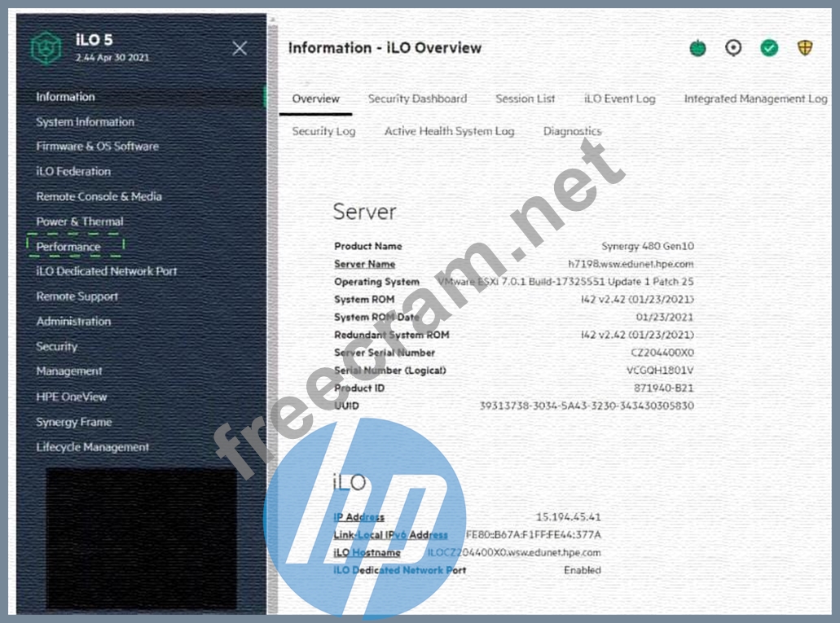Navigate to Power & Thermal section
Screen dimensions: 840x623
[80, 222]
